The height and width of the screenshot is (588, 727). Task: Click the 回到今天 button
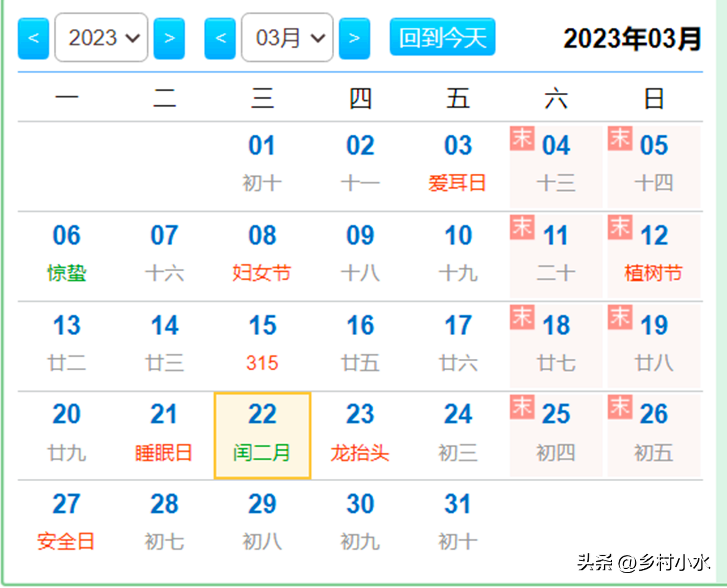pyautogui.click(x=442, y=37)
